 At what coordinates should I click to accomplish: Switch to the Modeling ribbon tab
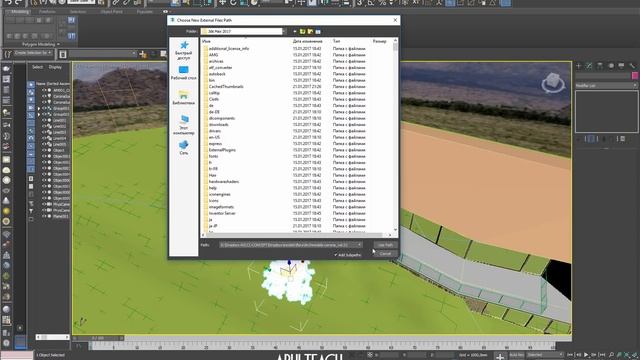click(20, 12)
